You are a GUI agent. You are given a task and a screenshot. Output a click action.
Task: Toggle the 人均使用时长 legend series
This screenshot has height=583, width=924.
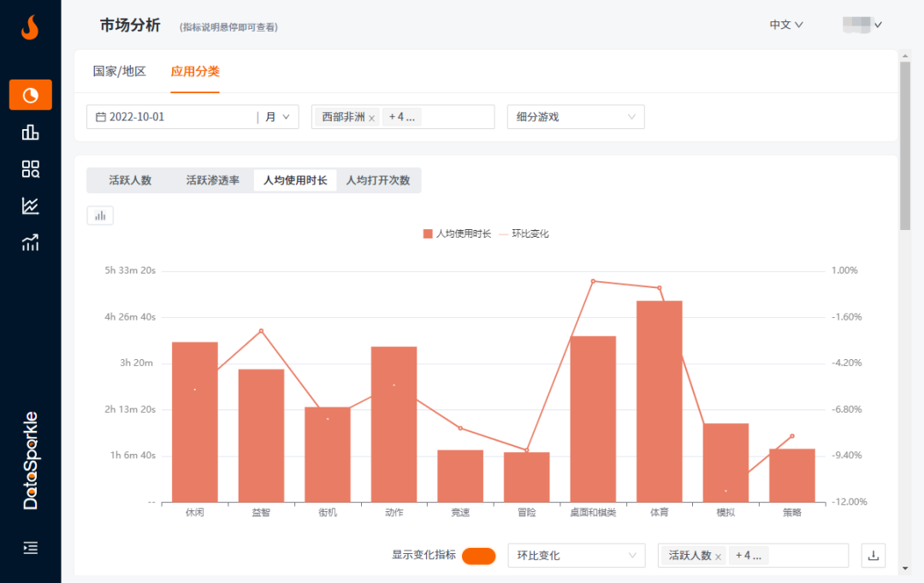click(457, 233)
